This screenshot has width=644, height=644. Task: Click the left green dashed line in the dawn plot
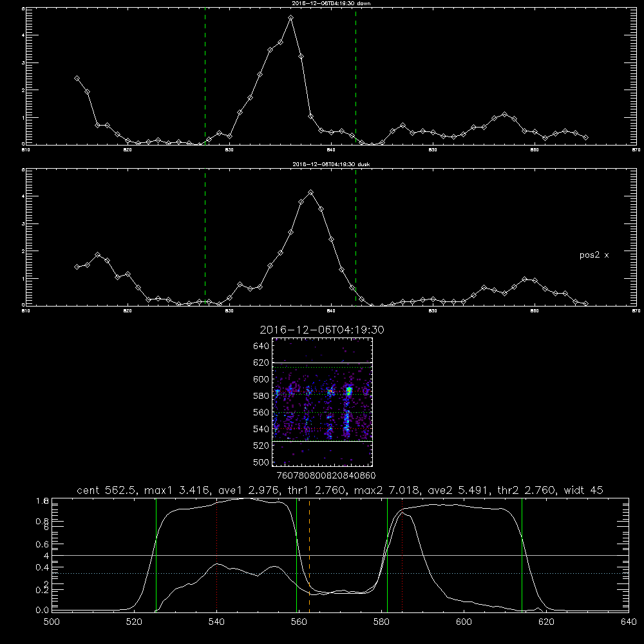[x=205, y=77]
